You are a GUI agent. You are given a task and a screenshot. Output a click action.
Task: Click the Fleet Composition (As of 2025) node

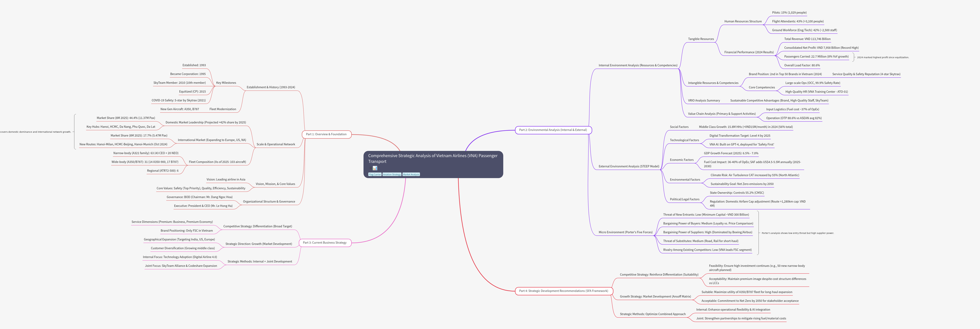point(217,162)
